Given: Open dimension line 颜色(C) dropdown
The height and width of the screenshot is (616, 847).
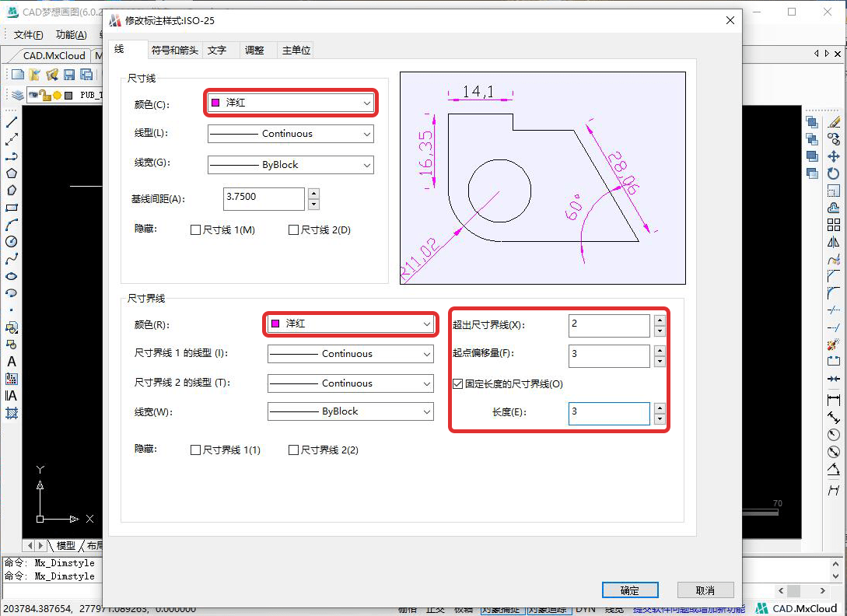Looking at the screenshot, I should [x=291, y=103].
